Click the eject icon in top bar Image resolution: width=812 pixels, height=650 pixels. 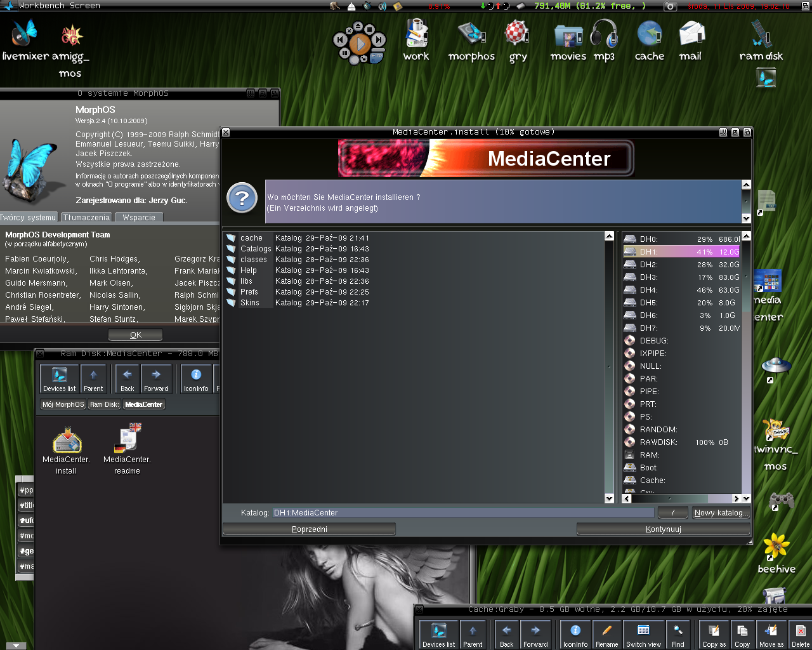click(x=351, y=6)
